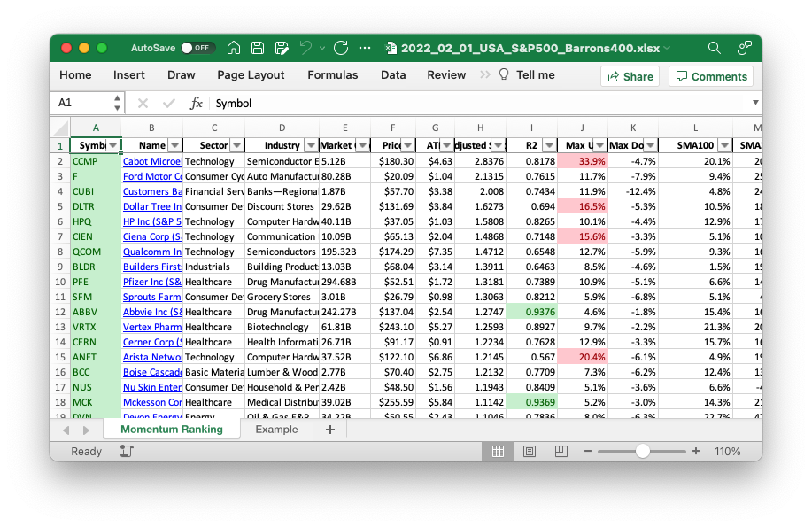
Task: Open the share with people icon
Action: (x=744, y=48)
